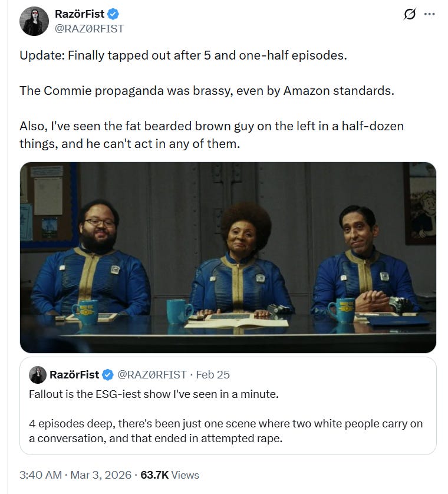Click the 'Commie propaganda' sentence in tweet
Screen dimensions: 448x494
pyautogui.click(x=207, y=91)
